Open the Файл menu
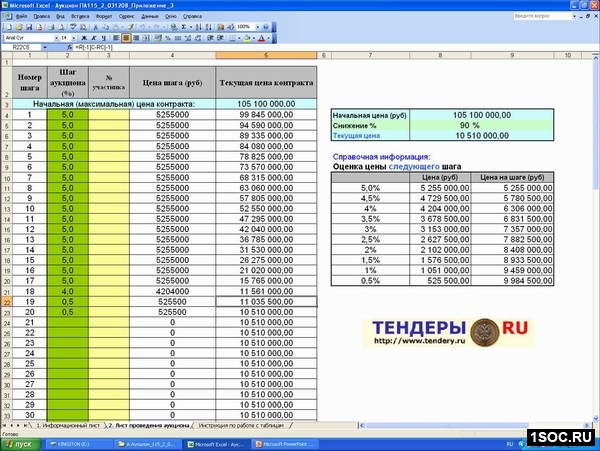Image resolution: width=600 pixels, height=451 pixels. (x=21, y=16)
